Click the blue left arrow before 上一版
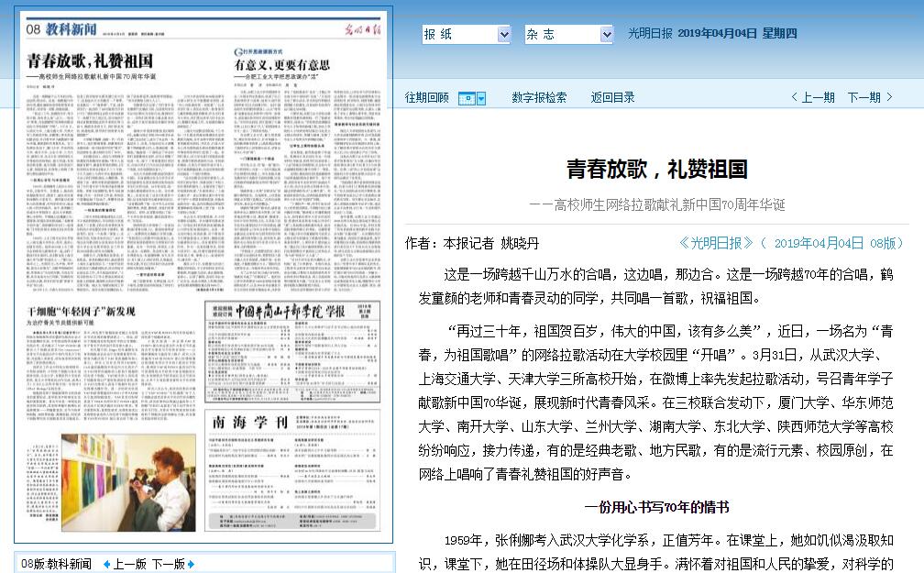 point(106,564)
